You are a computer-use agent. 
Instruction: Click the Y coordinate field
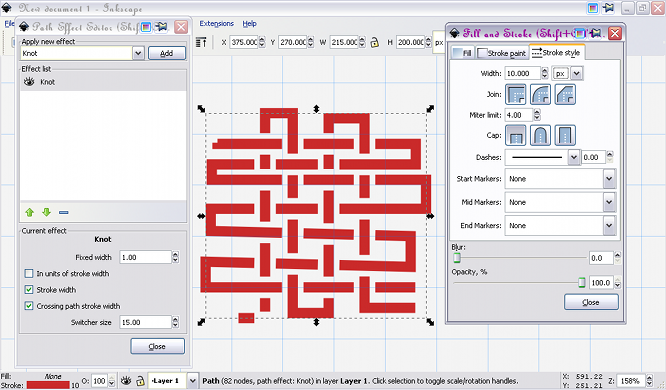tap(293, 42)
